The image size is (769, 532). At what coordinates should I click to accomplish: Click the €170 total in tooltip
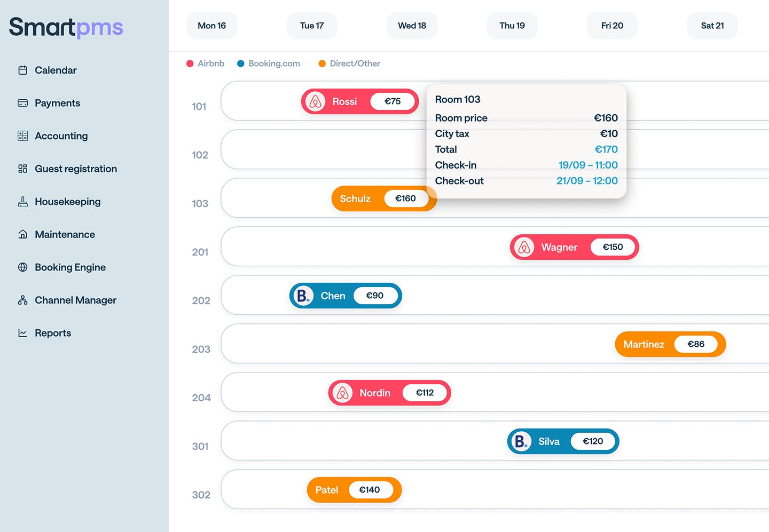click(x=606, y=149)
